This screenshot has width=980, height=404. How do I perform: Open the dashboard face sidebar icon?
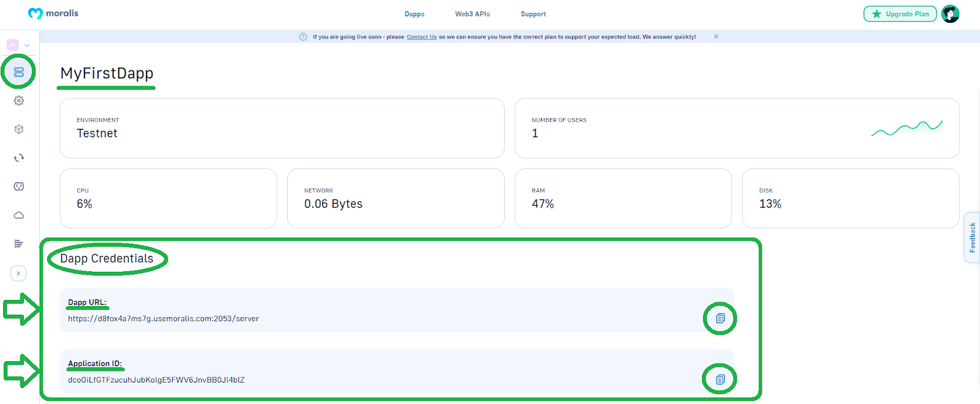[19, 186]
